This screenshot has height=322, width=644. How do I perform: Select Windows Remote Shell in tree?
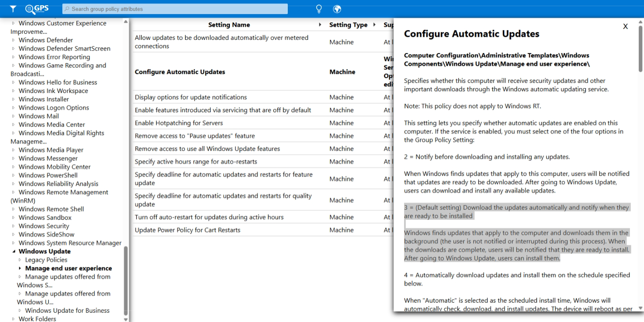click(51, 209)
